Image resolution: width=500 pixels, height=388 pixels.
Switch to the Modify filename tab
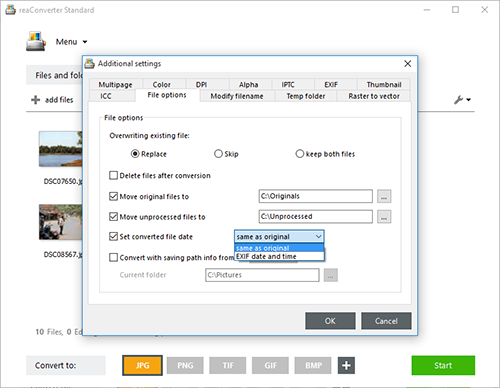tap(237, 96)
